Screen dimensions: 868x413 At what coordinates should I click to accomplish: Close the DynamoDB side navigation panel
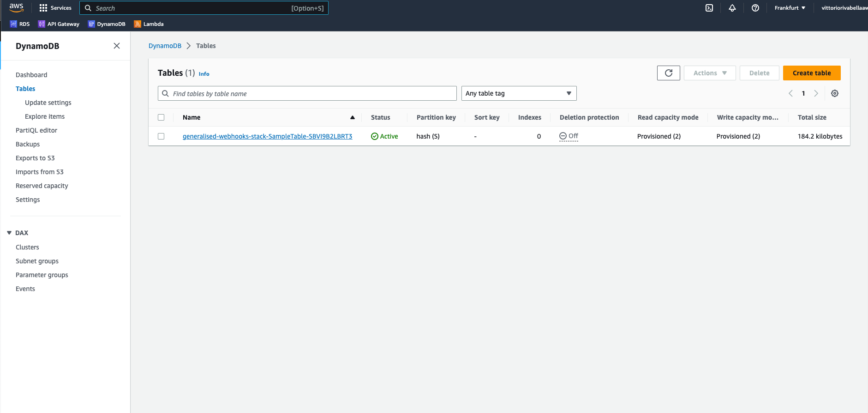coord(117,46)
